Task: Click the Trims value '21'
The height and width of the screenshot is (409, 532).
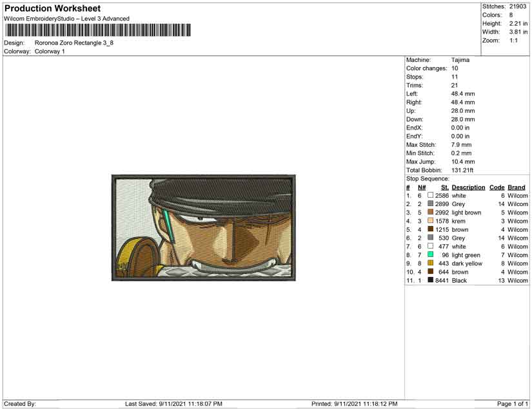Action: click(455, 86)
